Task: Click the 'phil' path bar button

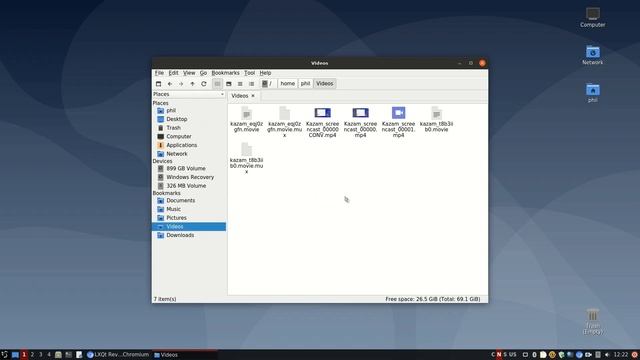Action: point(305,84)
